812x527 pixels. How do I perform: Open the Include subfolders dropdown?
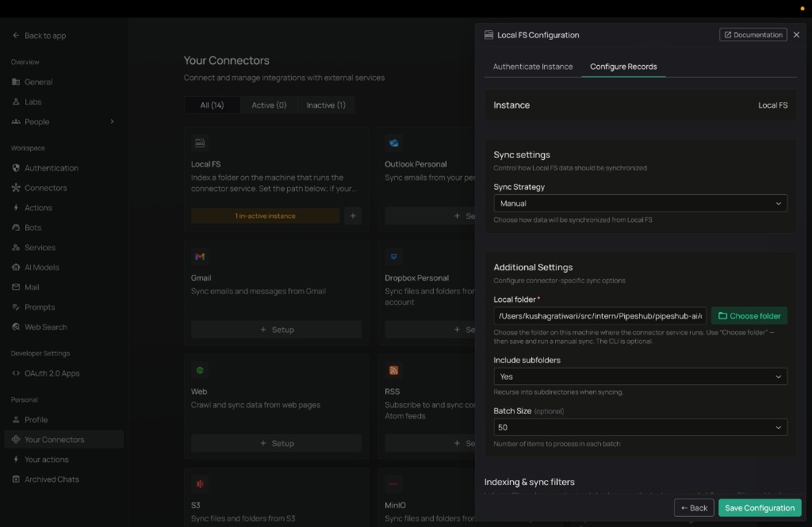640,376
